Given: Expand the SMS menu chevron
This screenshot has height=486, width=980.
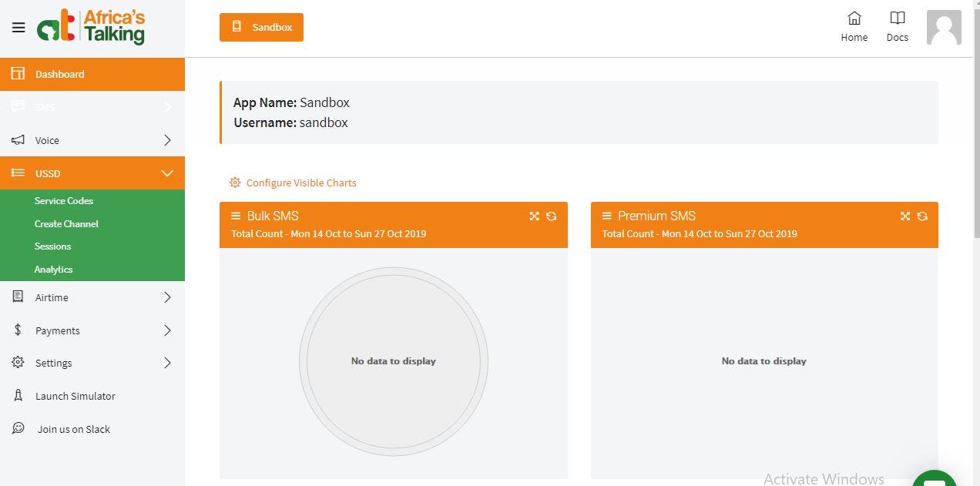Looking at the screenshot, I should click(167, 107).
